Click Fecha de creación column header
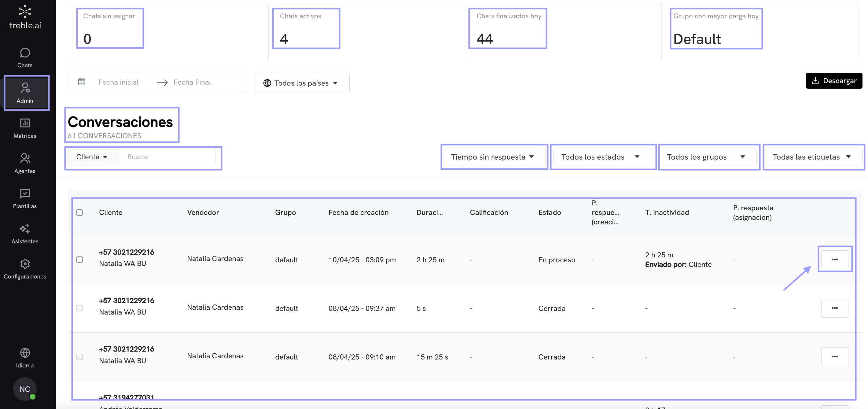The width and height of the screenshot is (868, 409). [358, 212]
